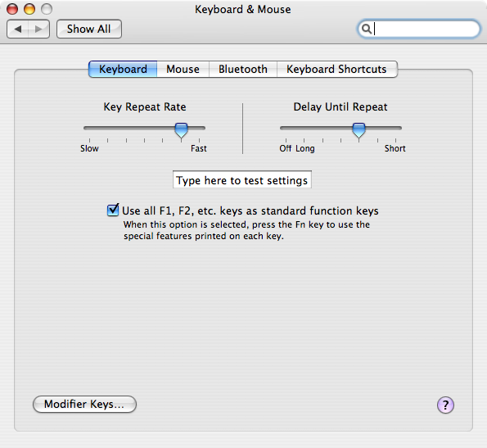The image size is (487, 448).
Task: Minimize window using the yellow button
Action: click(29, 9)
